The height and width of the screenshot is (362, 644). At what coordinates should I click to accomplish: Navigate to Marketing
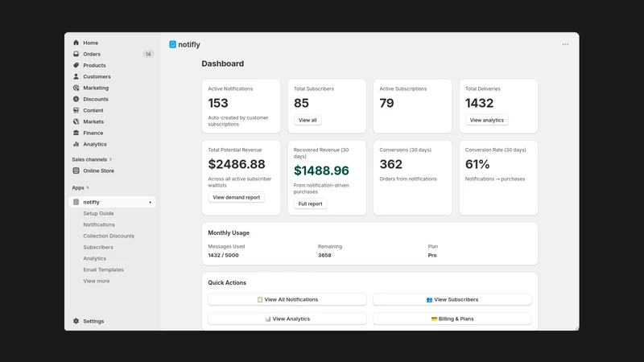click(96, 88)
